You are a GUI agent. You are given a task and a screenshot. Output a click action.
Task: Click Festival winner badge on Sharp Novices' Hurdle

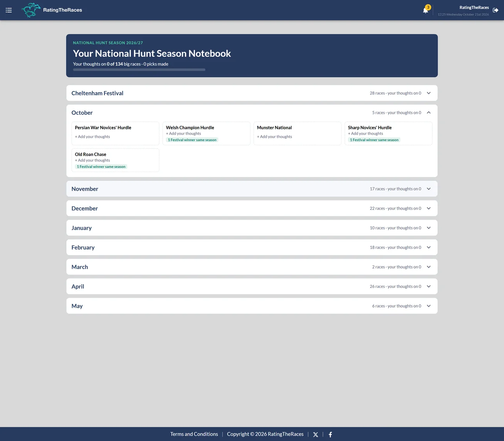click(374, 140)
